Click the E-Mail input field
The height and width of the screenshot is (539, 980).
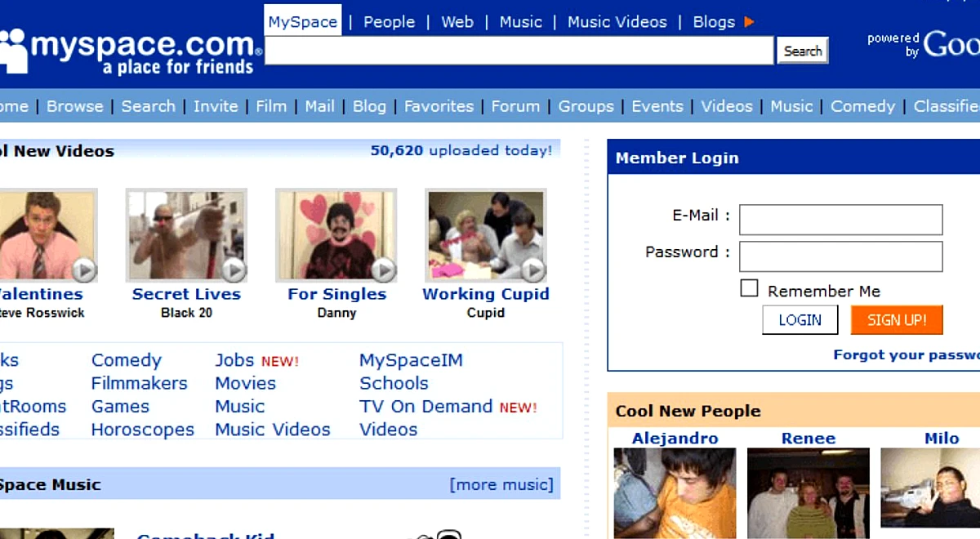(x=840, y=220)
